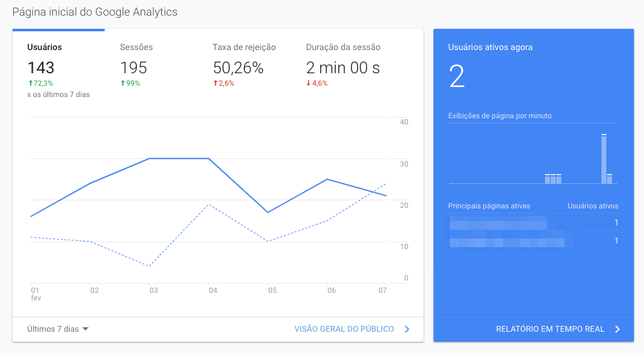Click the 195 sessions value
Image resolution: width=644 pixels, height=353 pixels.
pos(133,68)
